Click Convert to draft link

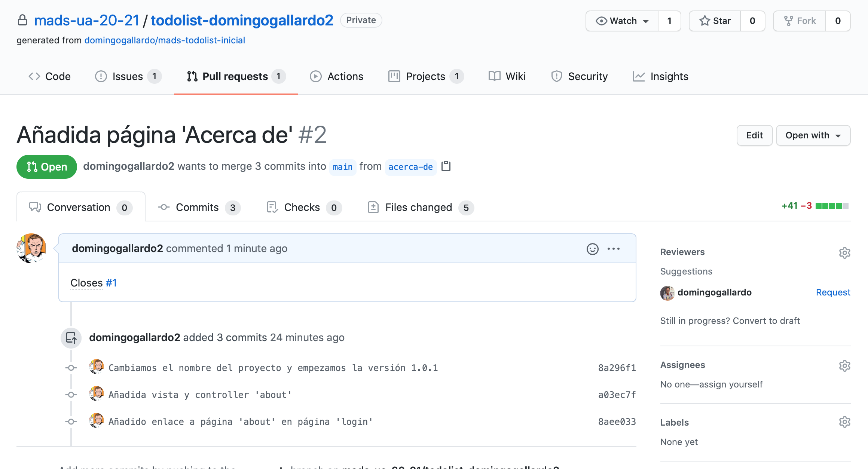tap(766, 321)
